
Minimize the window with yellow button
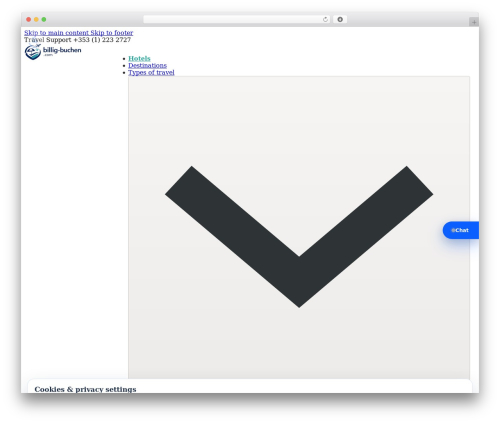36,19
